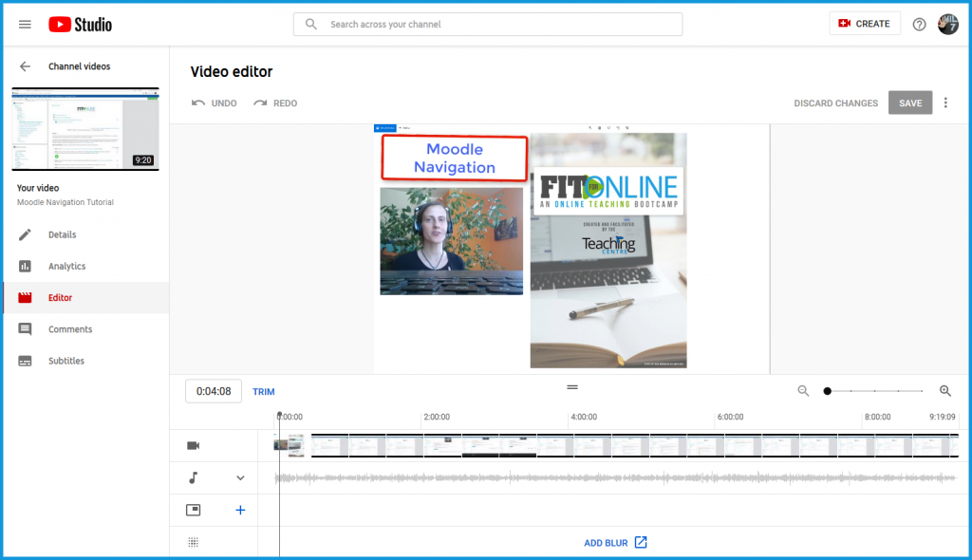Viewport: 972px width, 560px height.
Task: Click the timeline resize handle
Action: coord(572,387)
